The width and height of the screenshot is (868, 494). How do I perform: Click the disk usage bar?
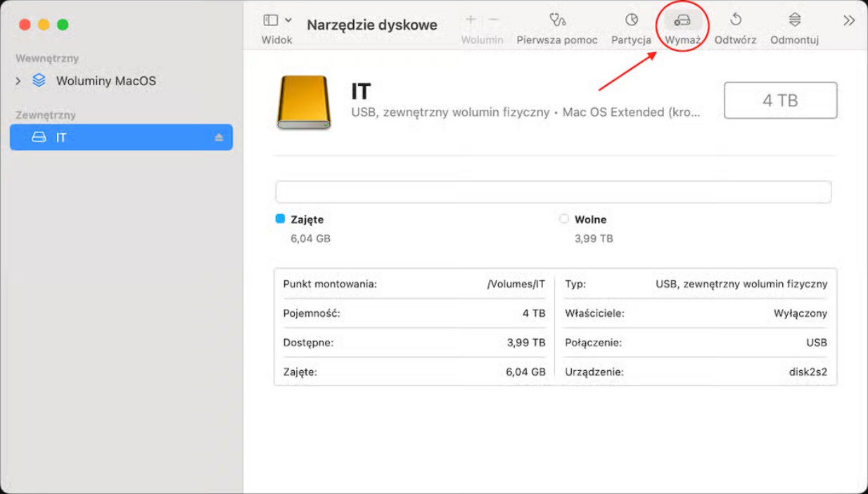click(x=553, y=191)
